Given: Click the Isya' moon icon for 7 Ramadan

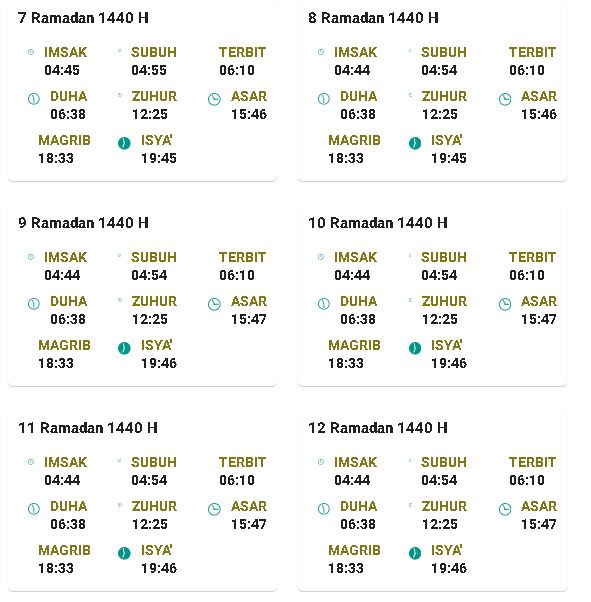Looking at the screenshot, I should click(x=124, y=143).
